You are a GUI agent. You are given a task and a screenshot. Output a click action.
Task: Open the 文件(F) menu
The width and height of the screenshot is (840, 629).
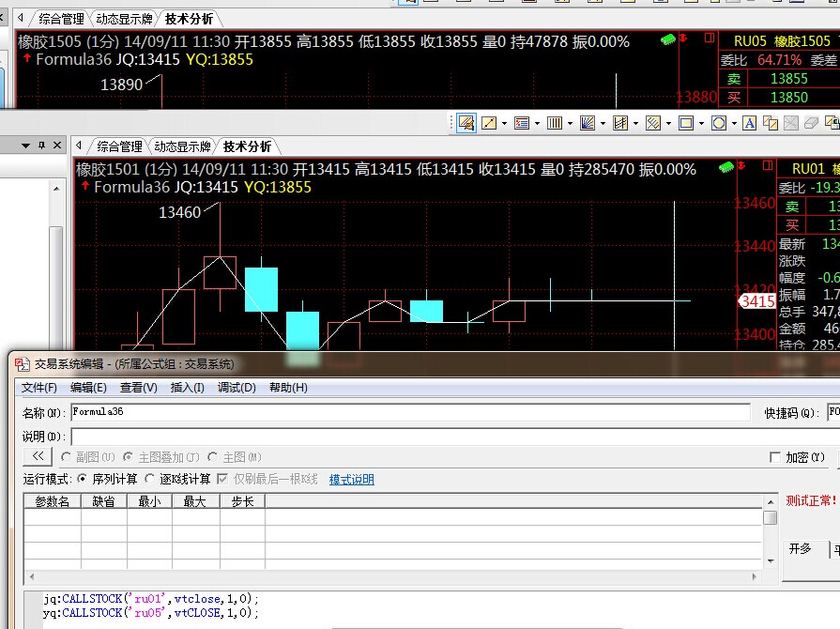(39, 388)
